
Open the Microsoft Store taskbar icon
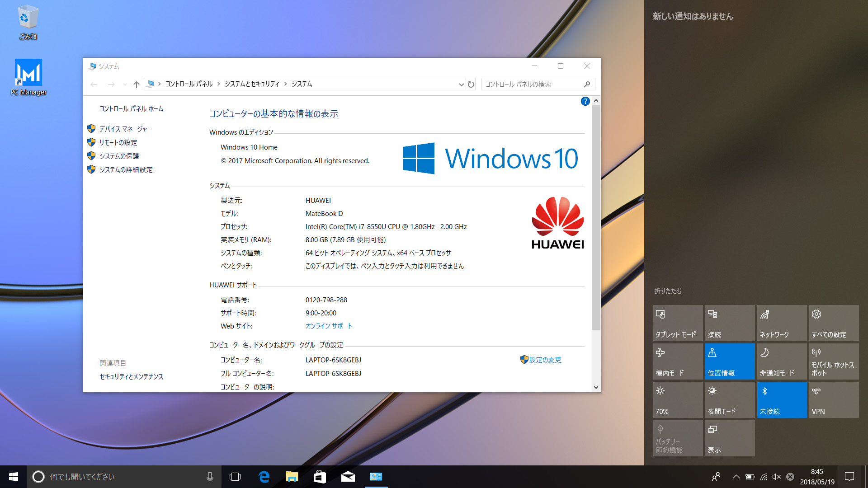pos(320,476)
